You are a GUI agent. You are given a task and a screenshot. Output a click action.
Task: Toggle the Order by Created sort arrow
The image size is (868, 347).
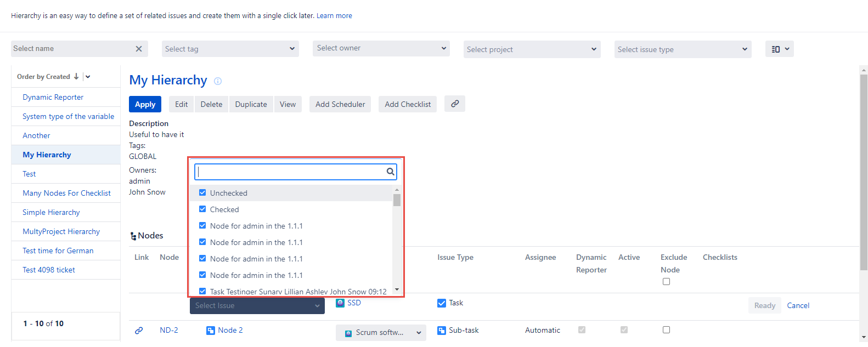[76, 77]
